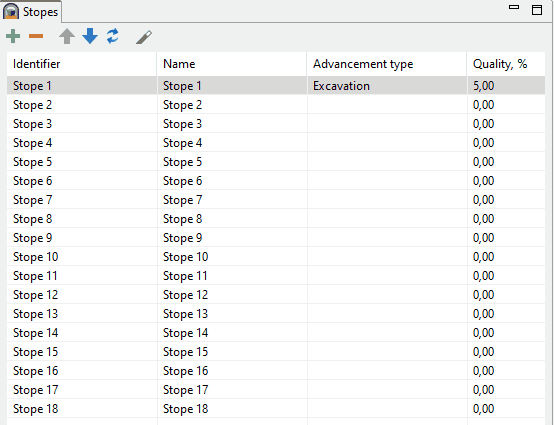Image resolution: width=554 pixels, height=425 pixels.
Task: Click Stope 6 in Name column
Action: tap(232, 181)
